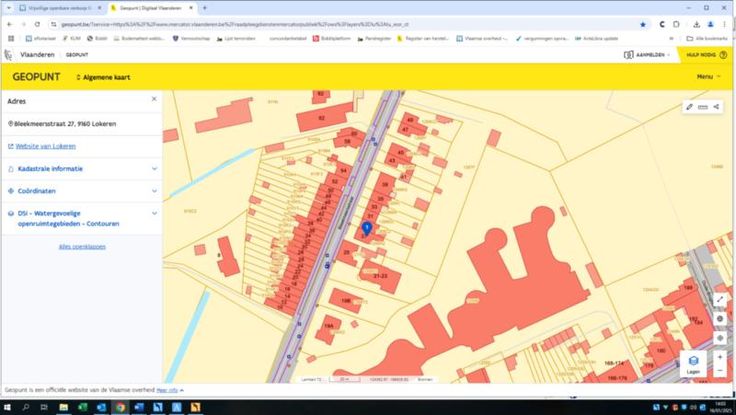The width and height of the screenshot is (736, 415).
Task: Click the fullscreen map icon
Action: click(720, 299)
